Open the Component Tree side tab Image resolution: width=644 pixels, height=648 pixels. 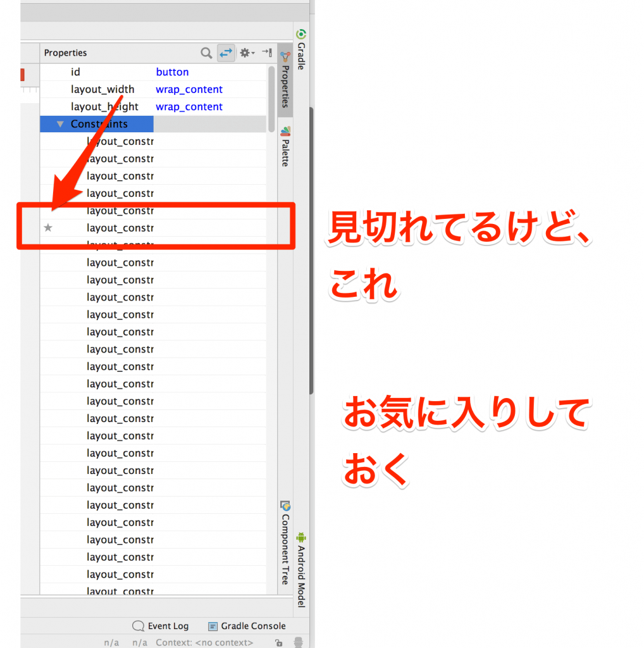point(285,542)
